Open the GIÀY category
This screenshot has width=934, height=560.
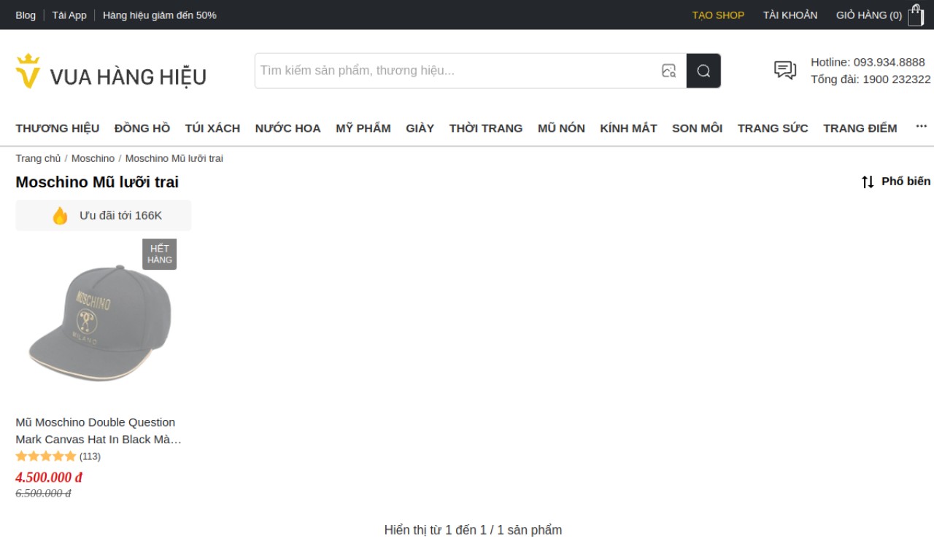(x=420, y=128)
